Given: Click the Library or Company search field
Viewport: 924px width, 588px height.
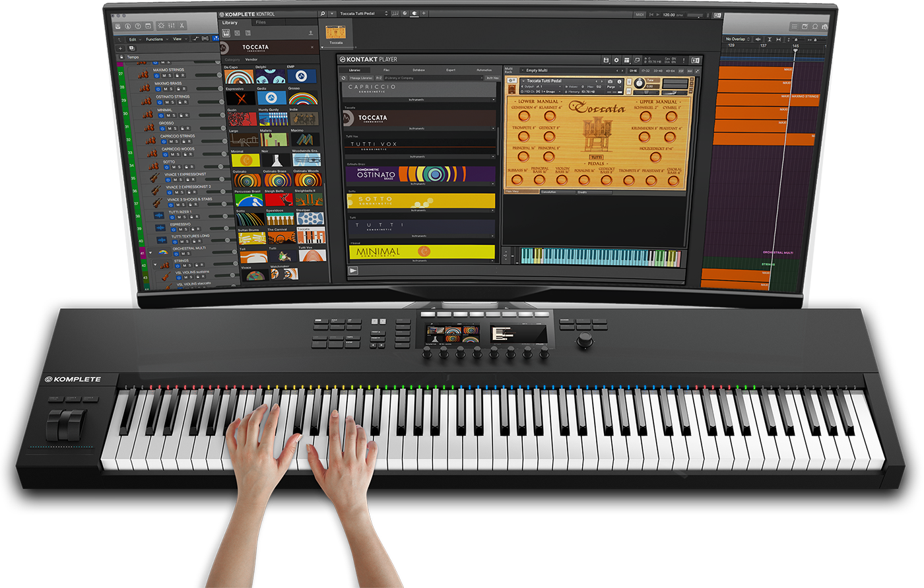Looking at the screenshot, I should (x=434, y=78).
